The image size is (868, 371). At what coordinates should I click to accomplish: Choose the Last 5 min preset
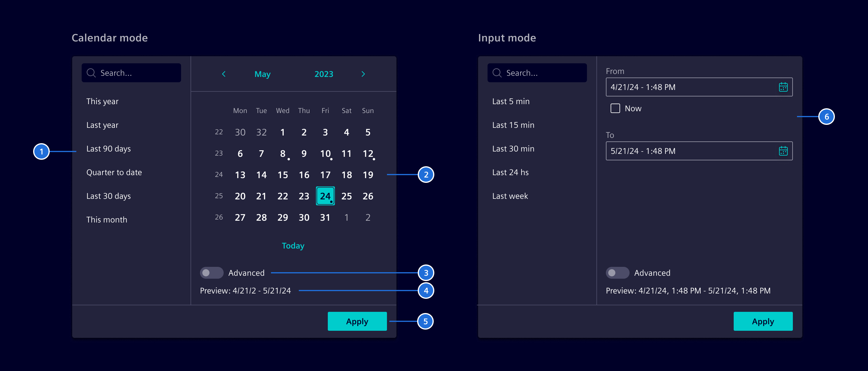coord(511,101)
